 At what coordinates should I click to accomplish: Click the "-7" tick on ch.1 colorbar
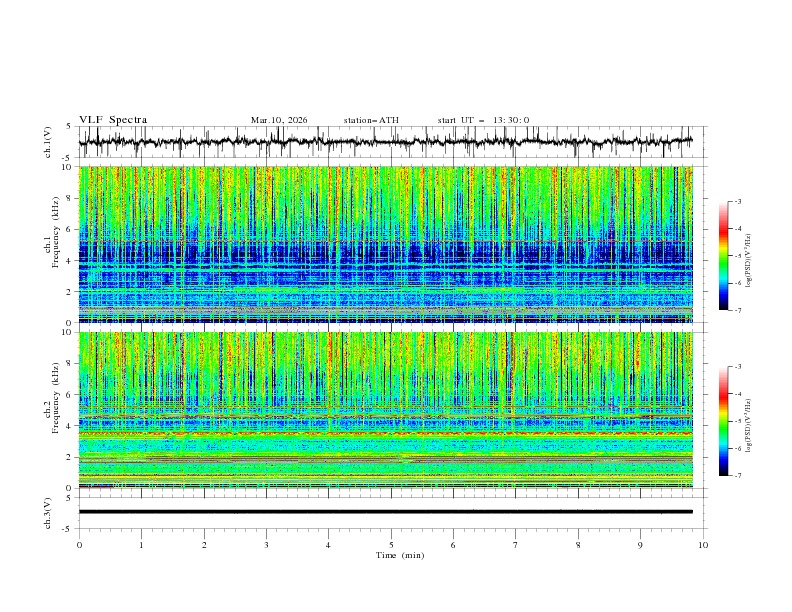(737, 310)
